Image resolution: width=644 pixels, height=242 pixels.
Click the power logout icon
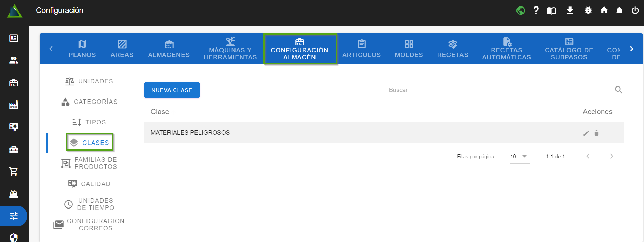click(635, 11)
